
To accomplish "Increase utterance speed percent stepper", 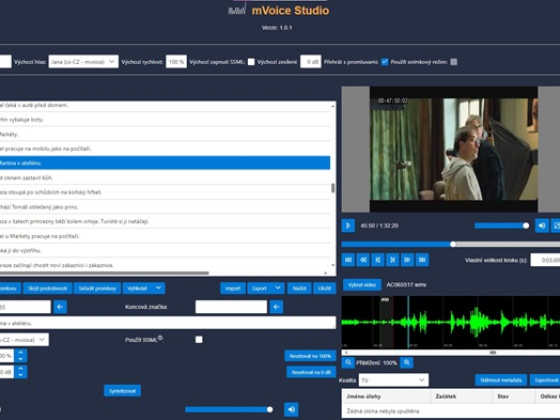I will 20,352.
